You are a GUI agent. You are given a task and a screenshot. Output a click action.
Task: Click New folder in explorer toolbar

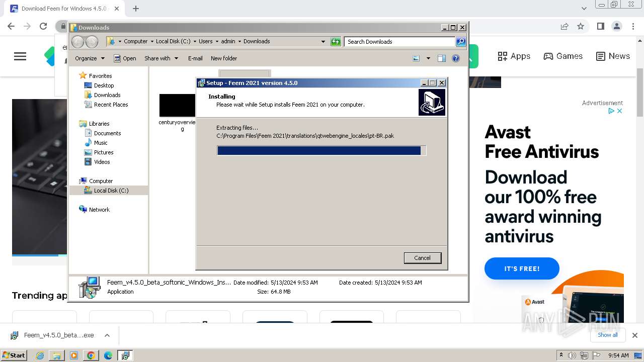[224, 58]
